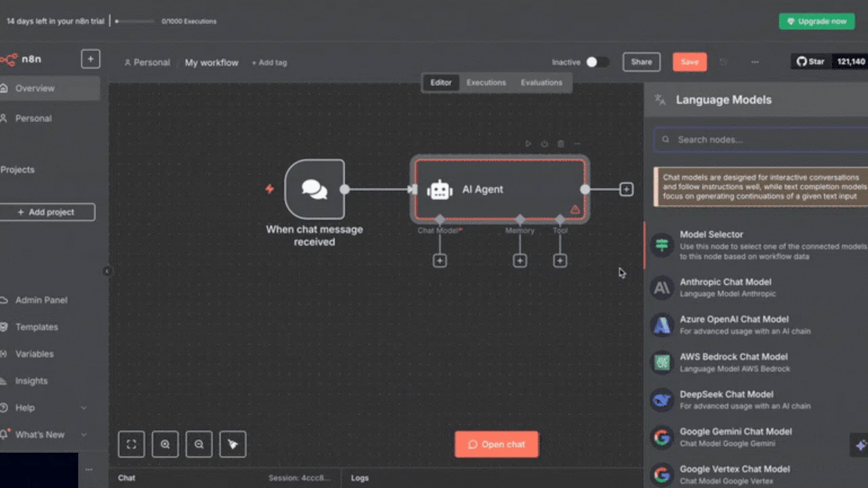This screenshot has height=488, width=868.
Task: Click the Search nodes input field
Action: point(761,140)
